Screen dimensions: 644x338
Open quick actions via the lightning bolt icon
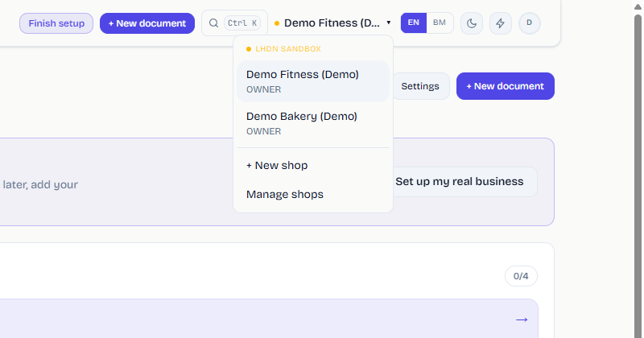coord(500,23)
